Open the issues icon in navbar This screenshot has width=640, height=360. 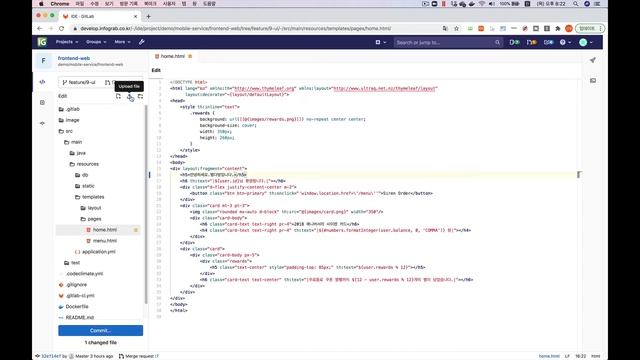coord(514,42)
